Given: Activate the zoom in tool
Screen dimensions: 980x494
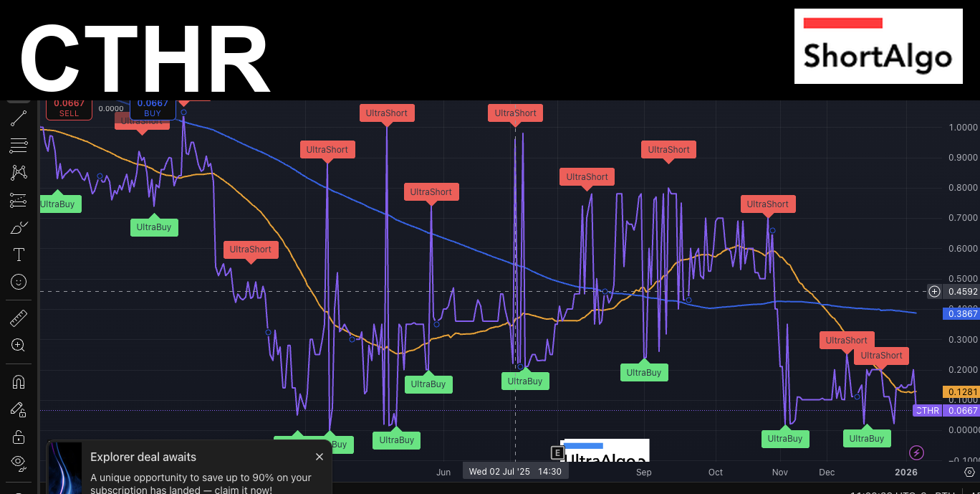Looking at the screenshot, I should click(x=19, y=345).
